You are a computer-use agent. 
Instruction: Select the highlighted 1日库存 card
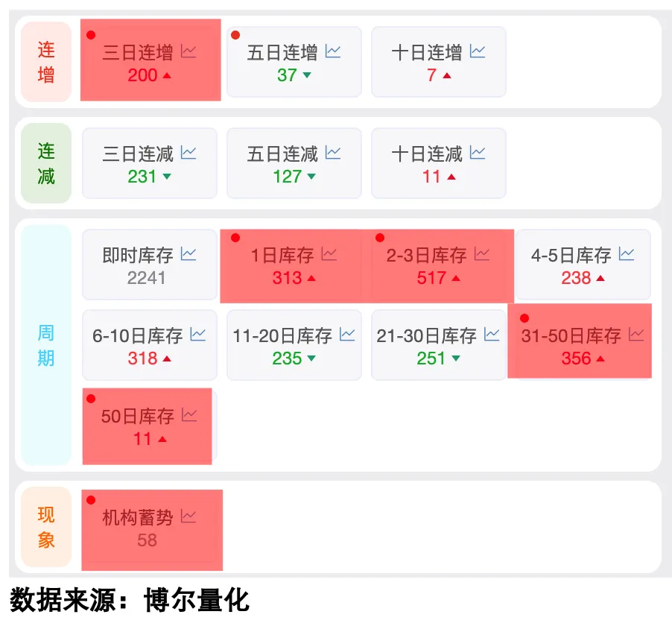294,266
